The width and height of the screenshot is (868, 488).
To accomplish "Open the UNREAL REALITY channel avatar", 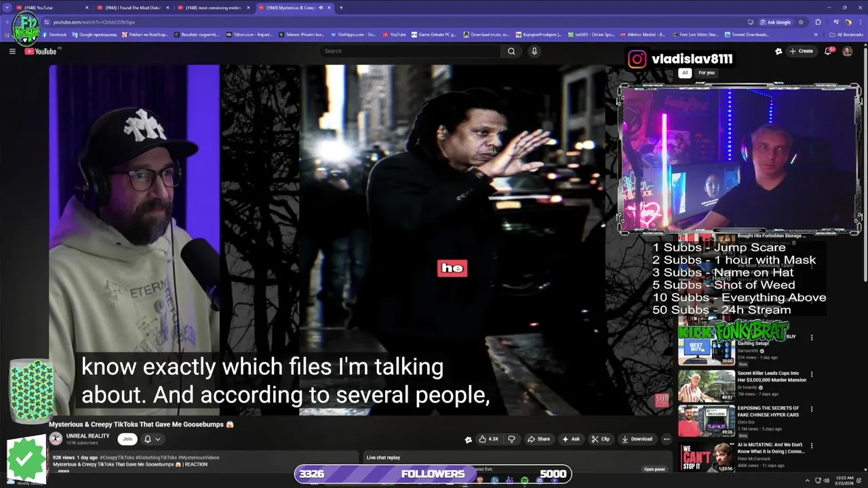I will [x=56, y=439].
